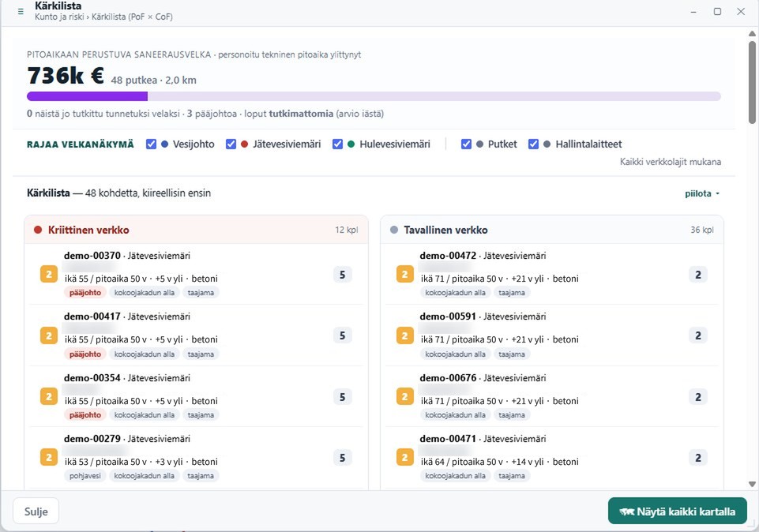Click the score badge 2 for demo-00676

point(698,396)
